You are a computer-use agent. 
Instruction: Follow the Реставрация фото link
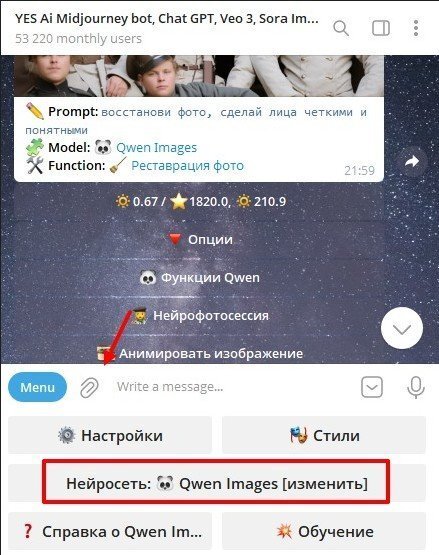187,165
